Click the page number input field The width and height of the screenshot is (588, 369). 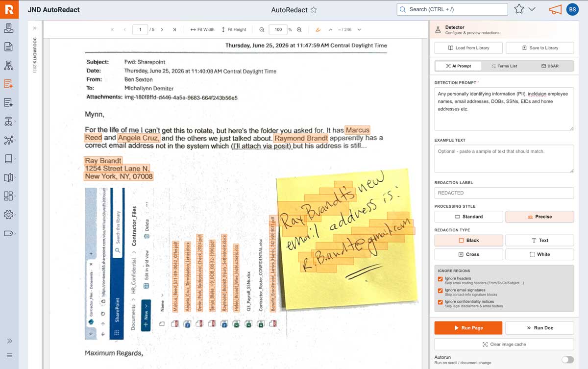coord(140,30)
